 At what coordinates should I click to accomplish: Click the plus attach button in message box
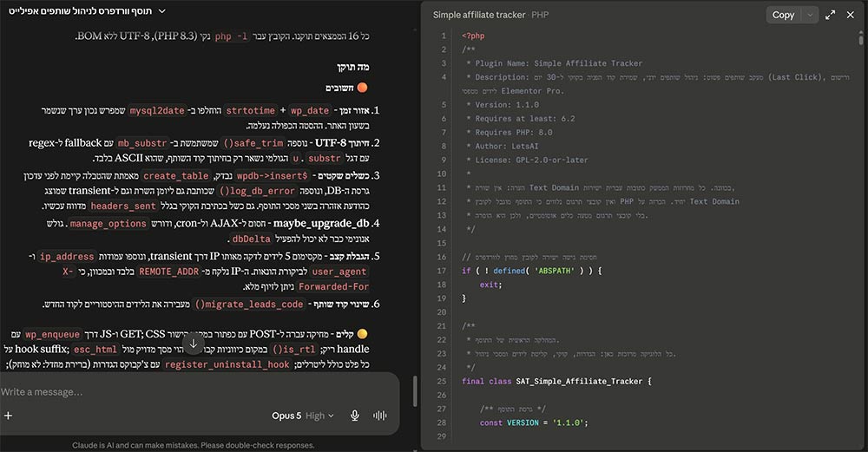pyautogui.click(x=9, y=416)
